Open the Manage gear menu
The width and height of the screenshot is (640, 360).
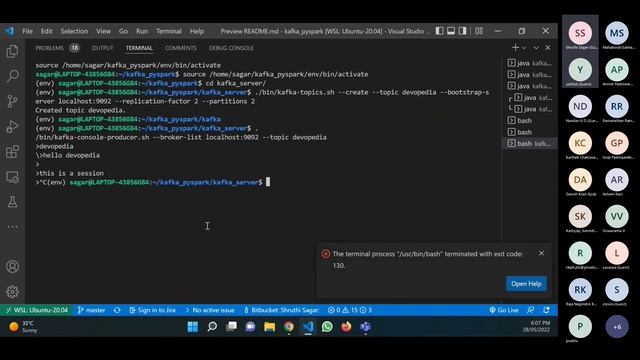coord(12,291)
